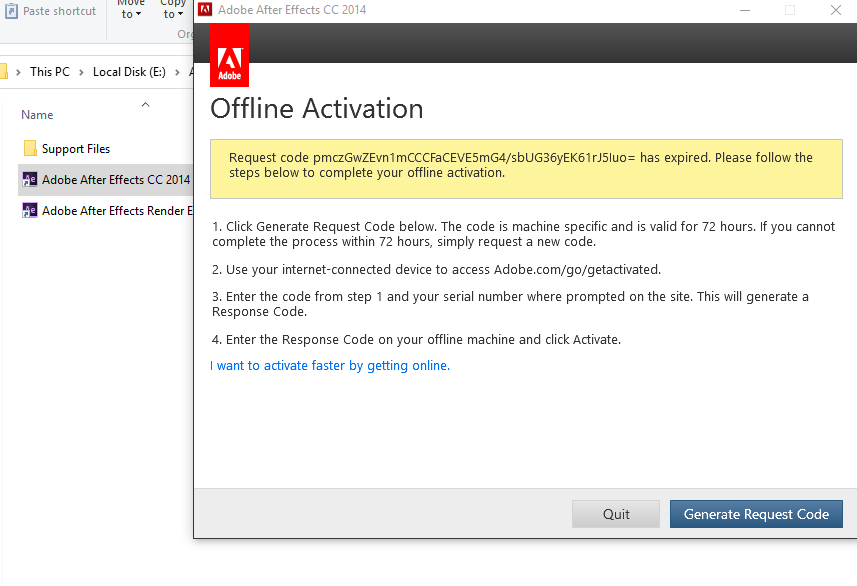Sort files by the Name column header
857x586 pixels.
pyautogui.click(x=37, y=115)
